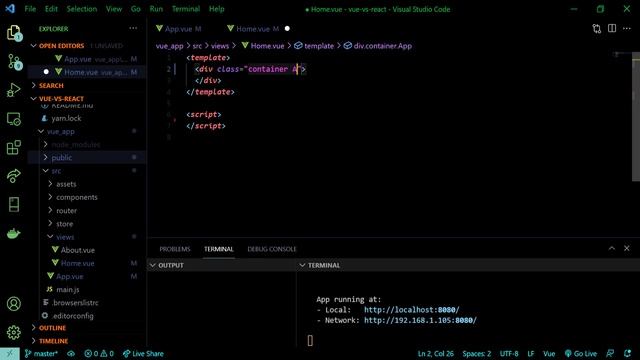Click unsaved dot on Home.vue tab
The width and height of the screenshot is (640, 360).
[287, 29]
